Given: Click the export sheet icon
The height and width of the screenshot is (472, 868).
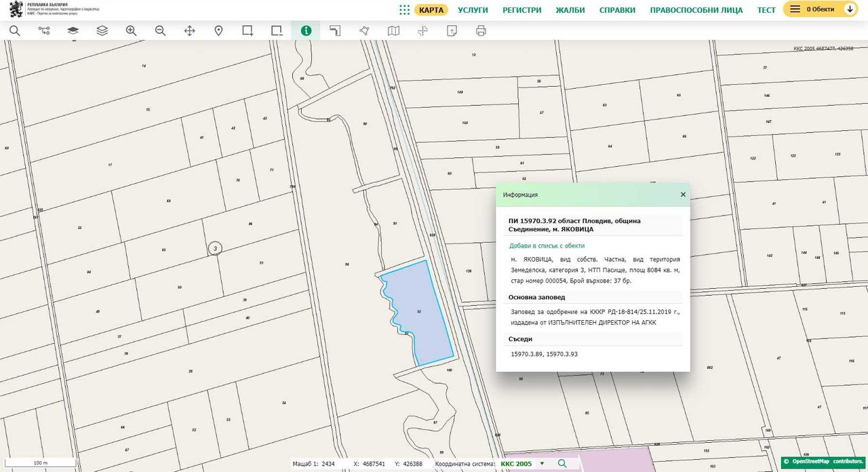Looking at the screenshot, I should click(452, 31).
